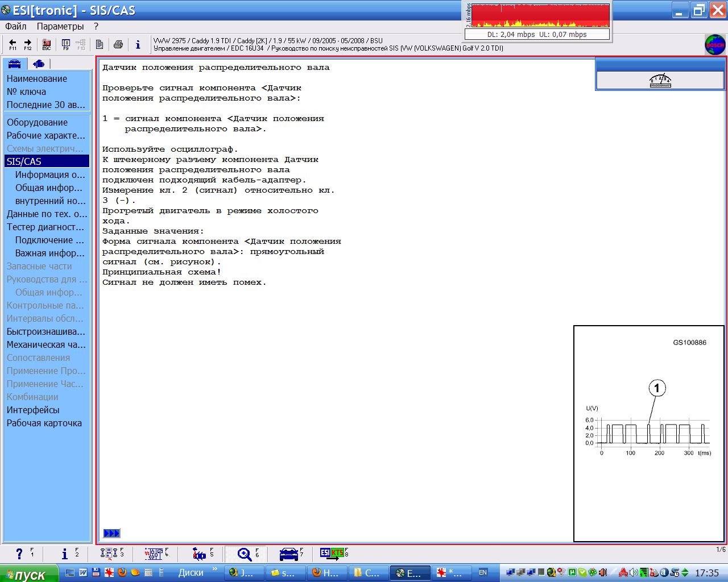
Task: Open Быстроизнашива... sidebar item
Action: point(47,331)
